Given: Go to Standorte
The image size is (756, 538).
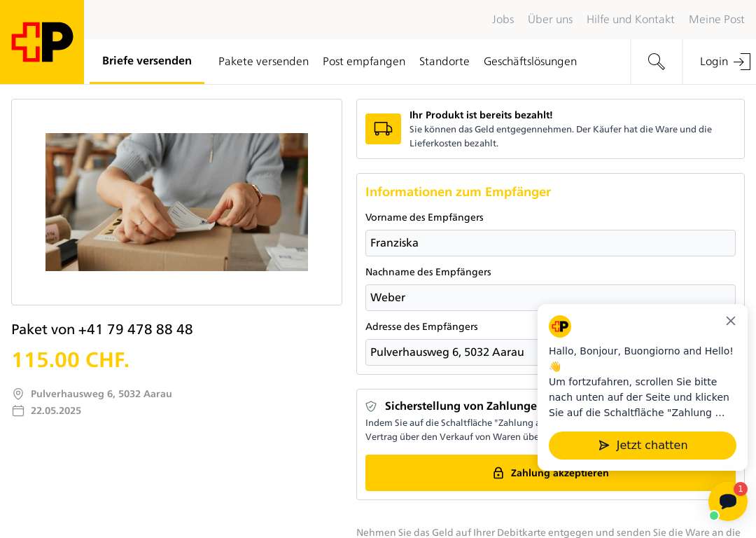Looking at the screenshot, I should click(x=444, y=62).
